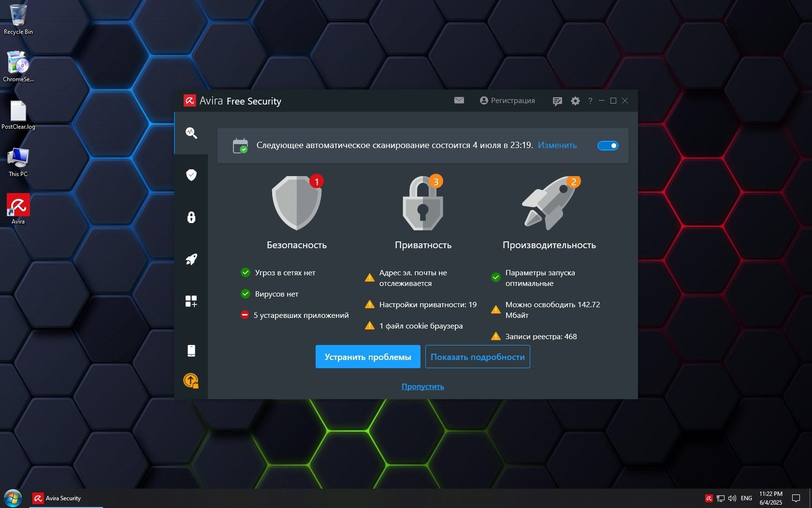Open the help question mark icon

(590, 101)
